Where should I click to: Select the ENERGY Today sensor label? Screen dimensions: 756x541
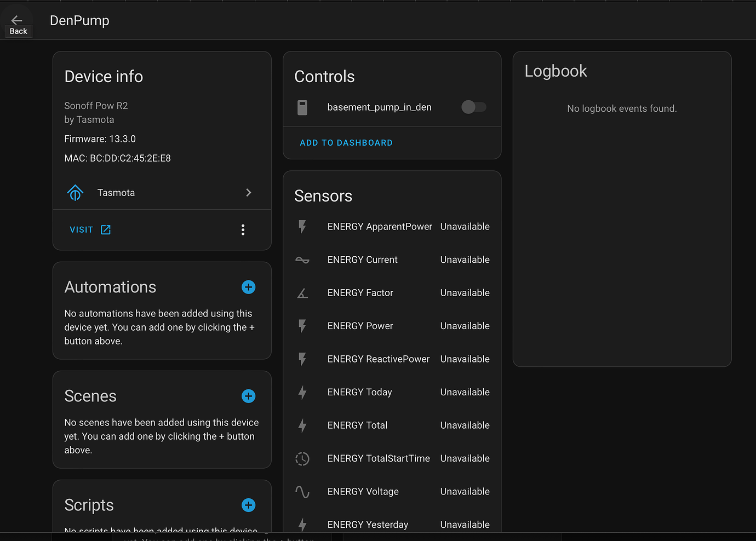pyautogui.click(x=360, y=392)
